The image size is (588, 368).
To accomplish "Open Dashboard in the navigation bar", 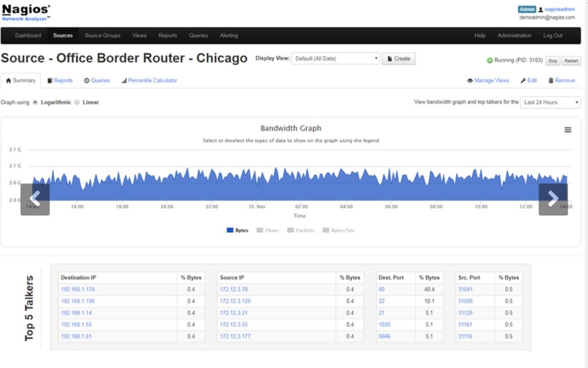I will (x=28, y=35).
